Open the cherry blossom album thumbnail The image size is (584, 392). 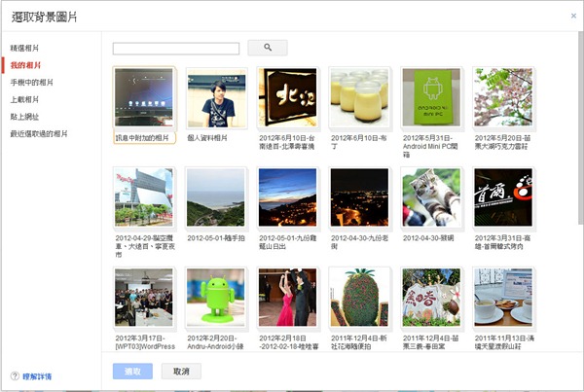(503, 97)
